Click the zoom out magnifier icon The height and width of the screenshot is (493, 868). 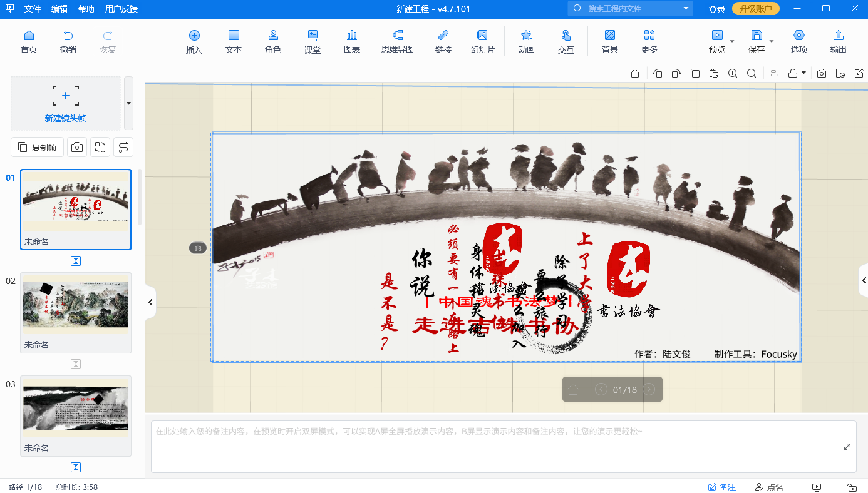point(752,73)
